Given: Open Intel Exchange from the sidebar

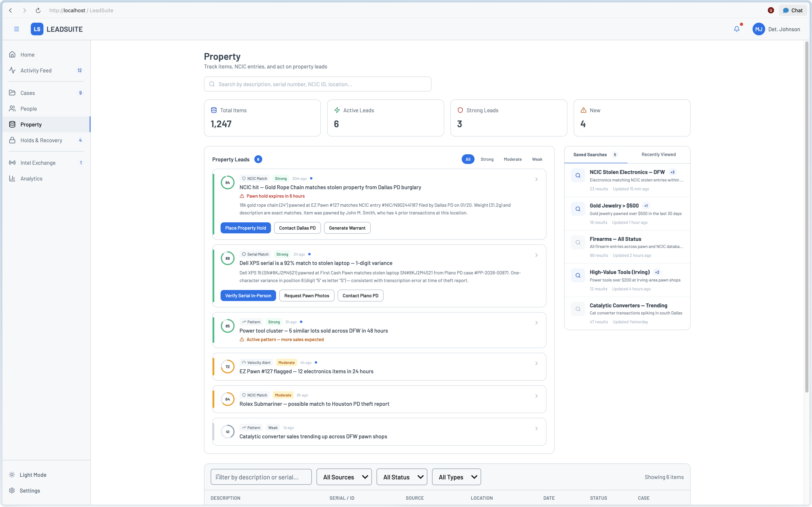Looking at the screenshot, I should point(38,163).
